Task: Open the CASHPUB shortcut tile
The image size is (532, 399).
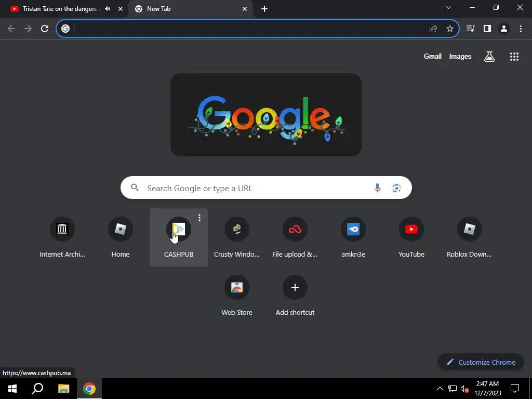Action: [179, 237]
